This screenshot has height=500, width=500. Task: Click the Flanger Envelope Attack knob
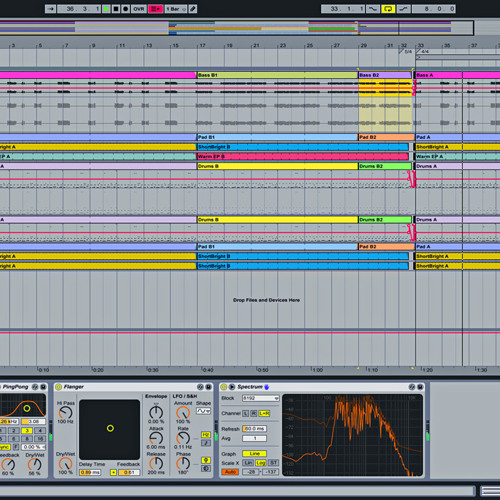pos(156,438)
